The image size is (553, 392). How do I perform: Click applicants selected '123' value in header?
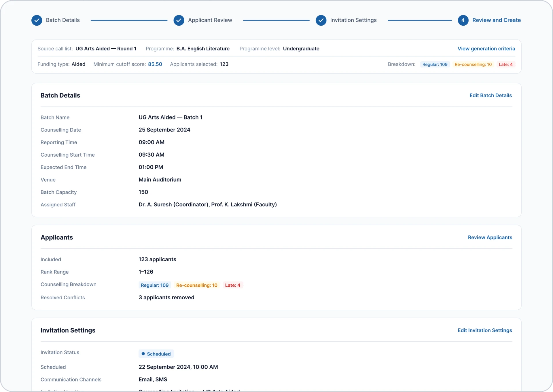(224, 64)
